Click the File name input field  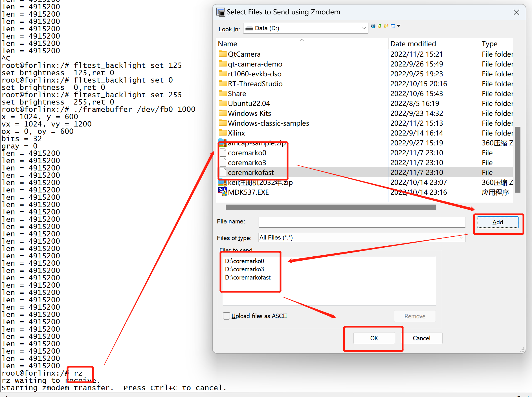(362, 222)
